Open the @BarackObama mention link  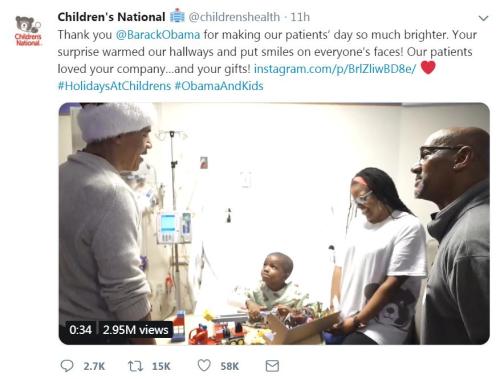(x=158, y=35)
